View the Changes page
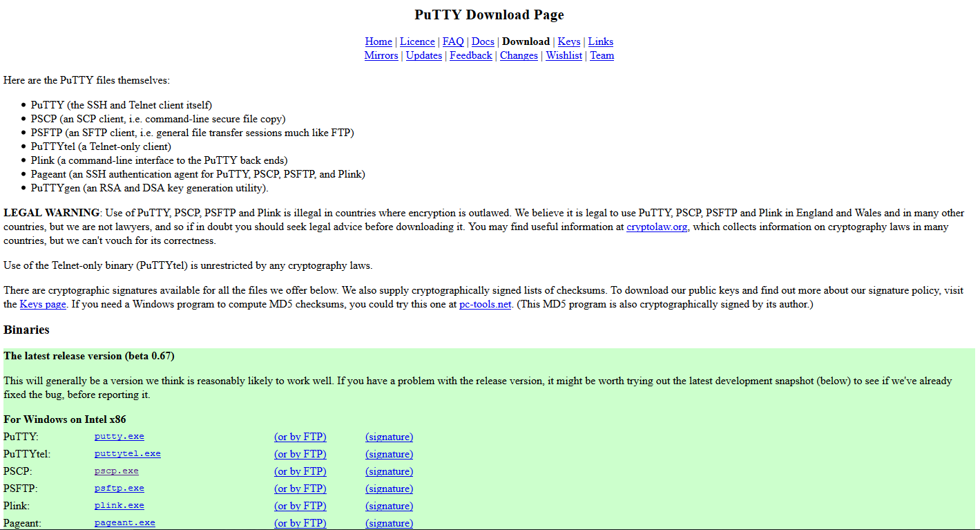The height and width of the screenshot is (530, 980). pyautogui.click(x=519, y=55)
